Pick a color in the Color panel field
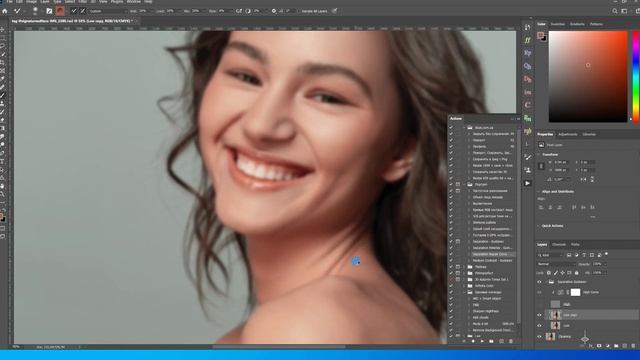Viewport: 640px width, 360px height. (x=588, y=76)
